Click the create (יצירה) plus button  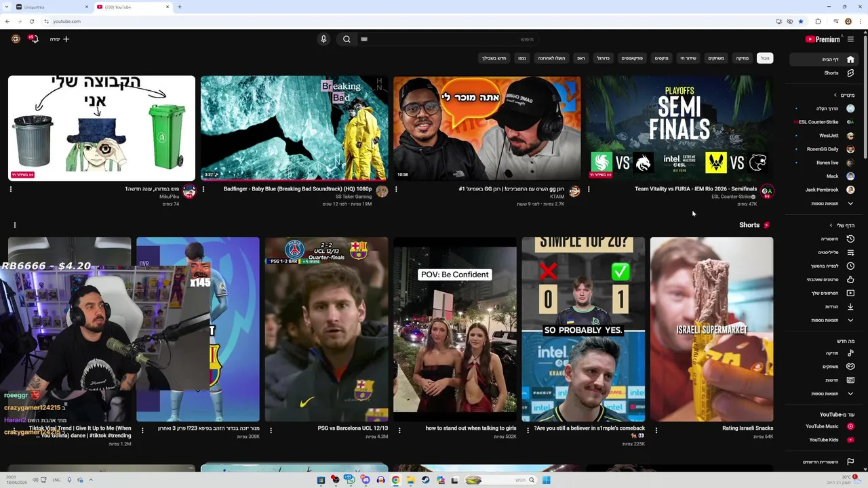[x=60, y=39]
